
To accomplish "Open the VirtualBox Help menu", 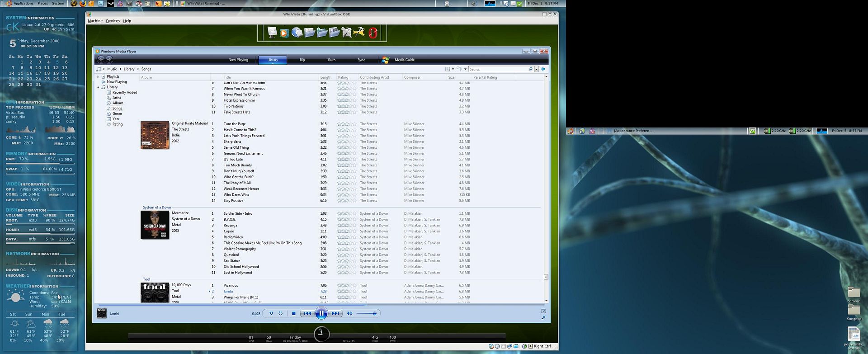I will click(127, 21).
